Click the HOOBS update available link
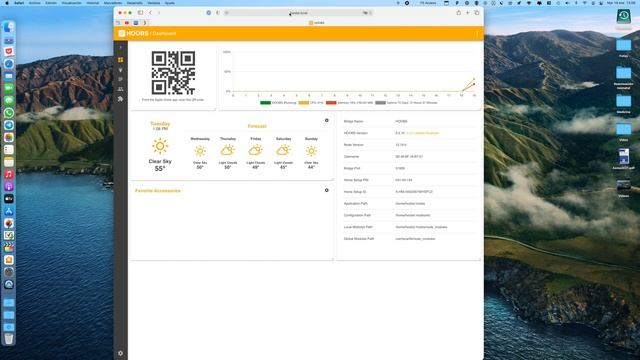 (422, 133)
